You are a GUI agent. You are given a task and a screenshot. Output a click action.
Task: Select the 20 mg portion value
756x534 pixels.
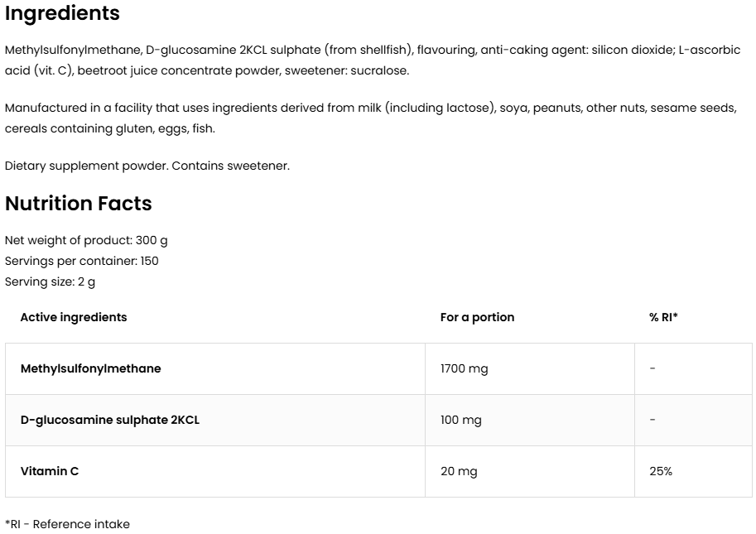point(459,471)
